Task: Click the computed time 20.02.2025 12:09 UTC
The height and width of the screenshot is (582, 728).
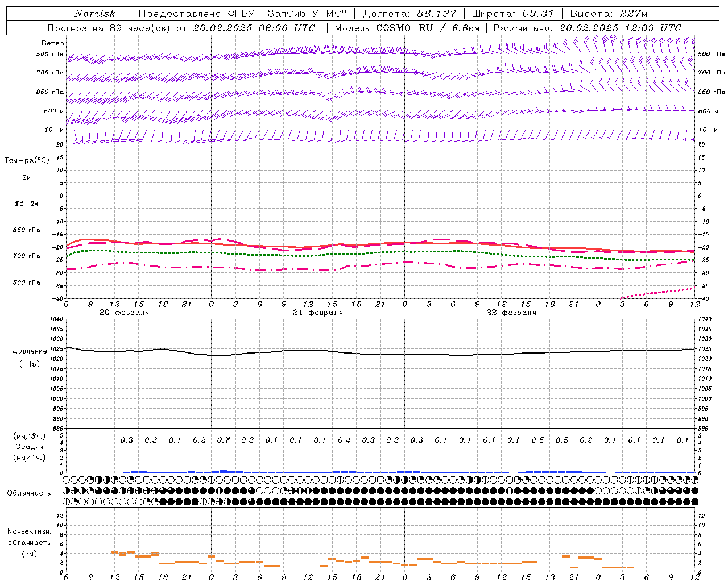Action: (620, 28)
